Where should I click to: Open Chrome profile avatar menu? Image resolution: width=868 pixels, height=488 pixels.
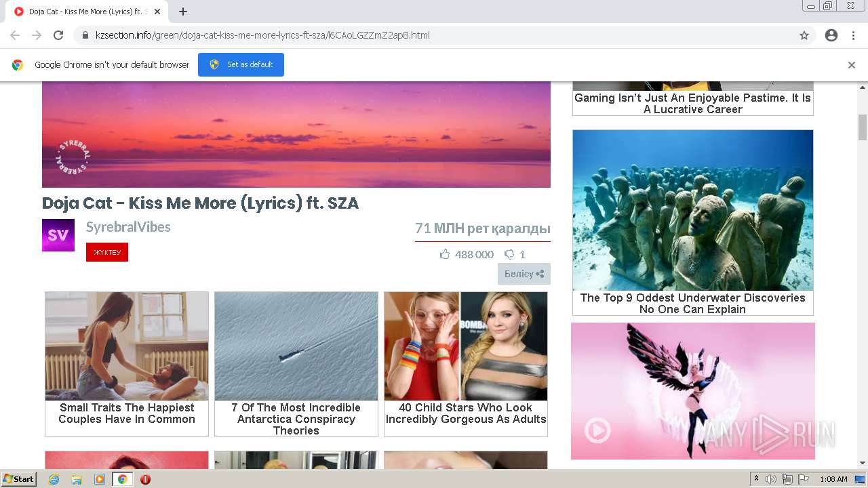[x=831, y=35]
